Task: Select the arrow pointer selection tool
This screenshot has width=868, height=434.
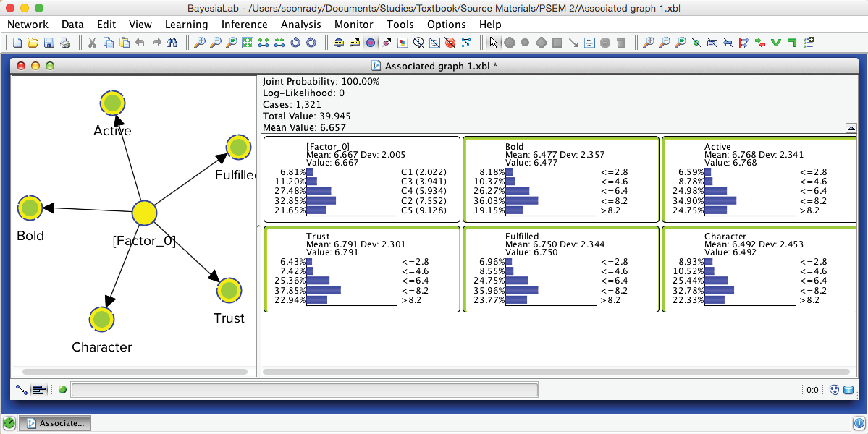Action: 494,43
